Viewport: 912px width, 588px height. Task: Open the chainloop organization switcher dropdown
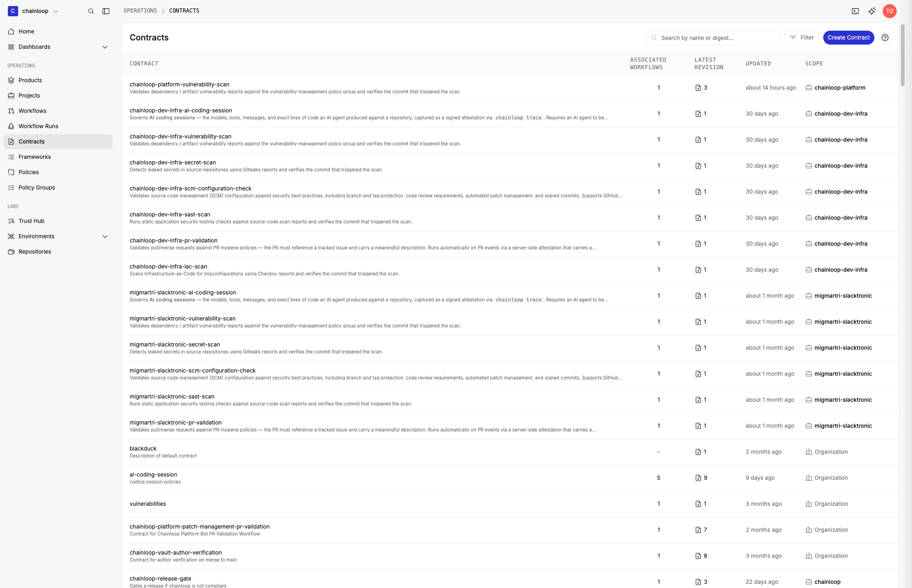point(33,11)
